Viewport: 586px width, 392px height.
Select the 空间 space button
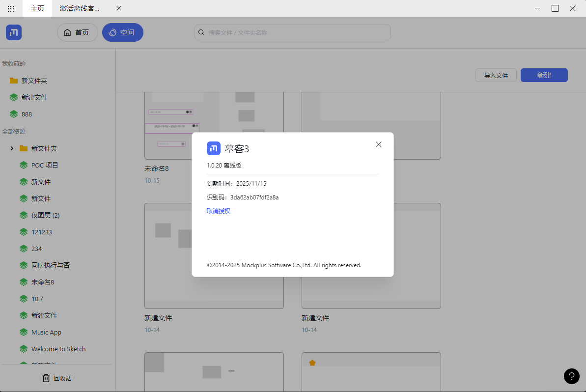[x=122, y=32]
